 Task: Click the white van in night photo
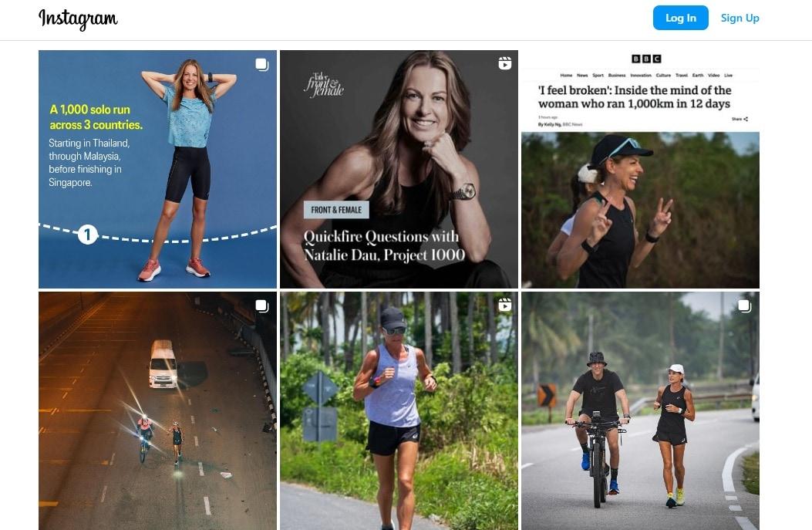click(163, 363)
